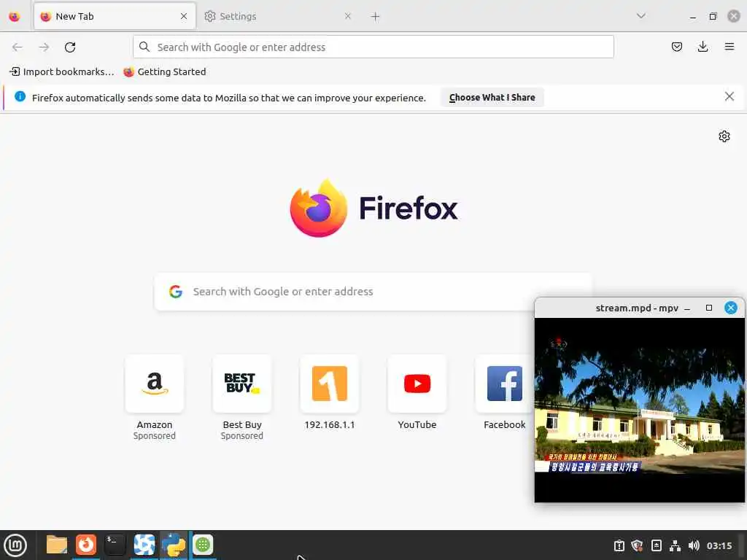Maximize the mpv window
Viewport: 747px width, 560px height.
[709, 308]
